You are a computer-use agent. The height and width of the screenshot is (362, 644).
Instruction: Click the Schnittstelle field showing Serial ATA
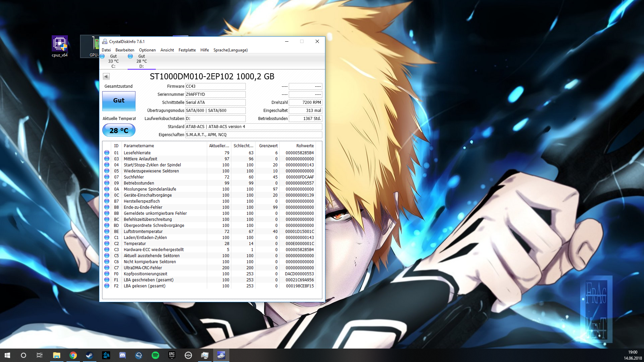215,103
